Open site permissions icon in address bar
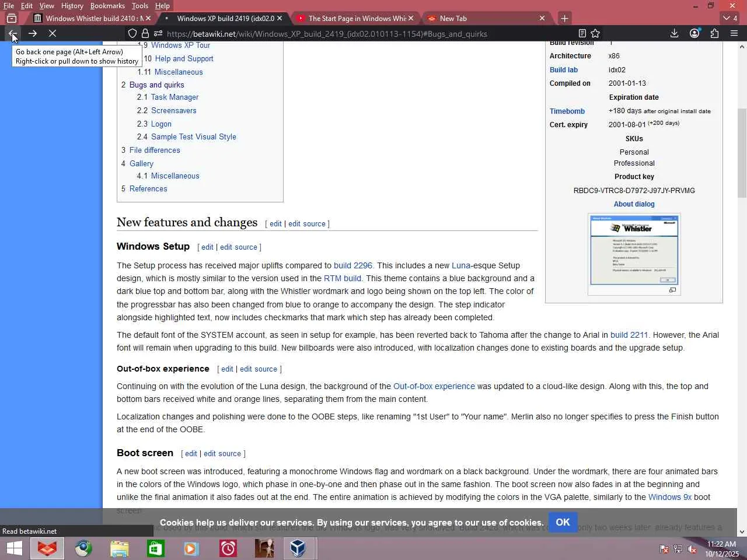Viewport: 747px width, 560px height. (158, 34)
